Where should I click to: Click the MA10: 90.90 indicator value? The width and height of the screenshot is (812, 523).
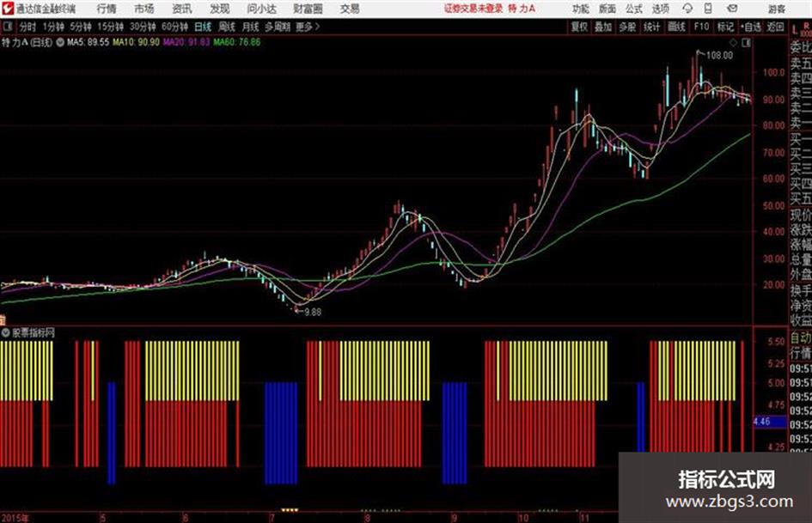point(137,42)
